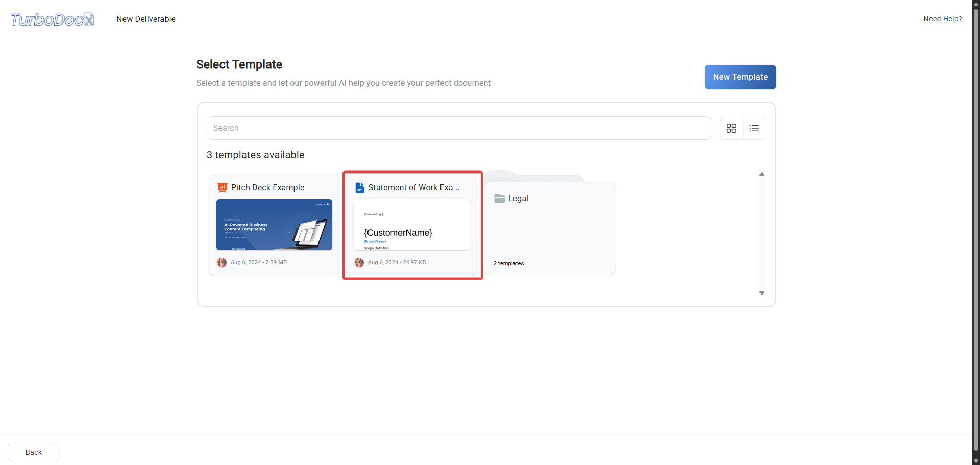
Task: Open the Need Help? link
Action: tap(942, 19)
